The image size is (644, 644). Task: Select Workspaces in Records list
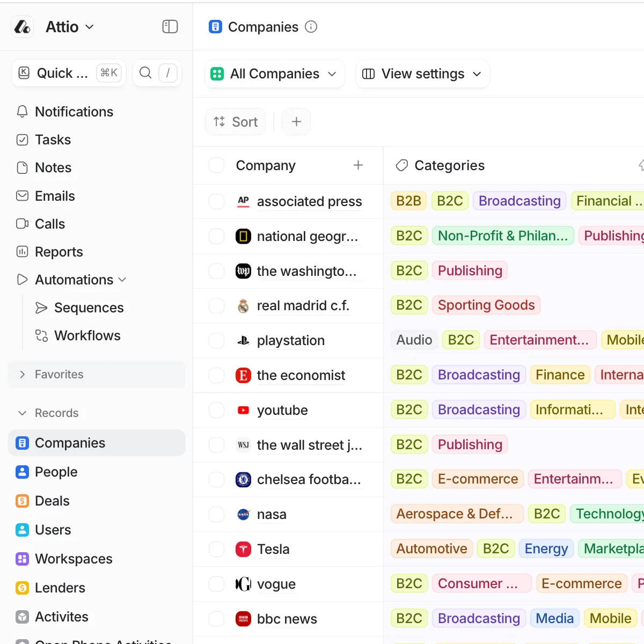click(x=97, y=559)
